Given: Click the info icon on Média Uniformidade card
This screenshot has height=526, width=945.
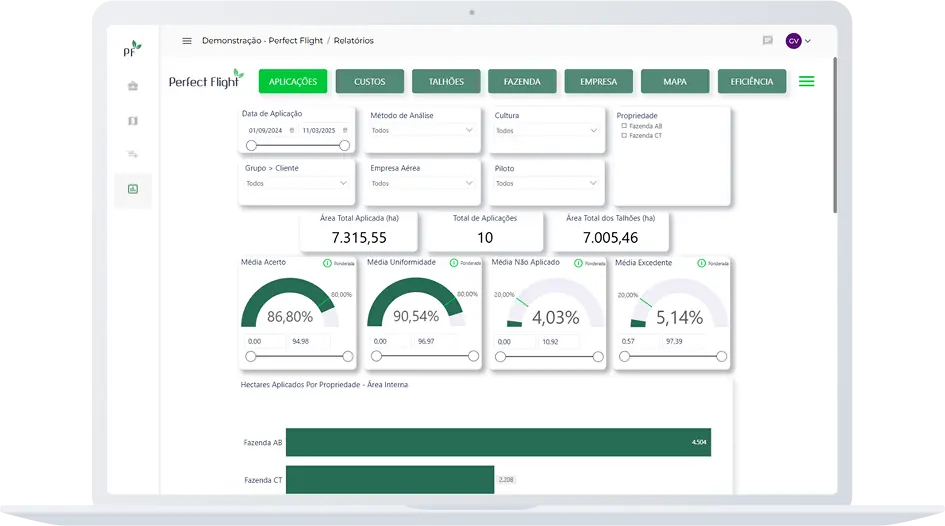Looking at the screenshot, I should coord(454,263).
